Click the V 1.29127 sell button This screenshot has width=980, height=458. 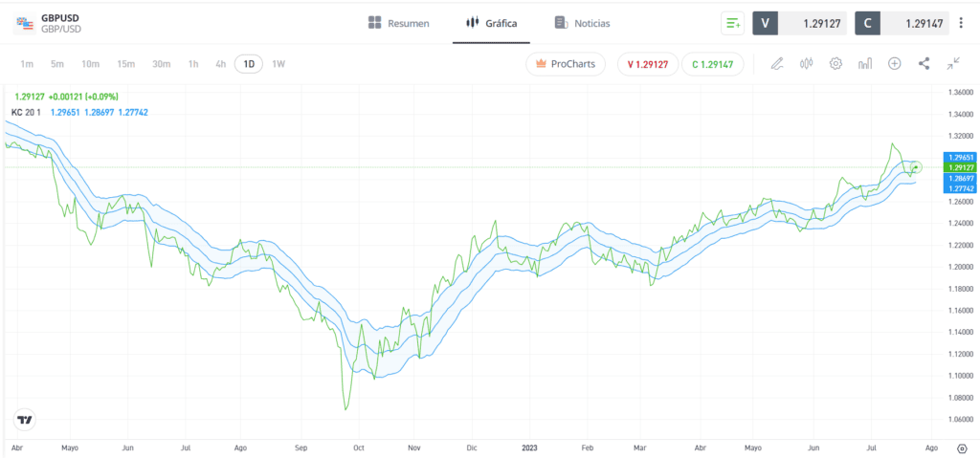click(648, 64)
